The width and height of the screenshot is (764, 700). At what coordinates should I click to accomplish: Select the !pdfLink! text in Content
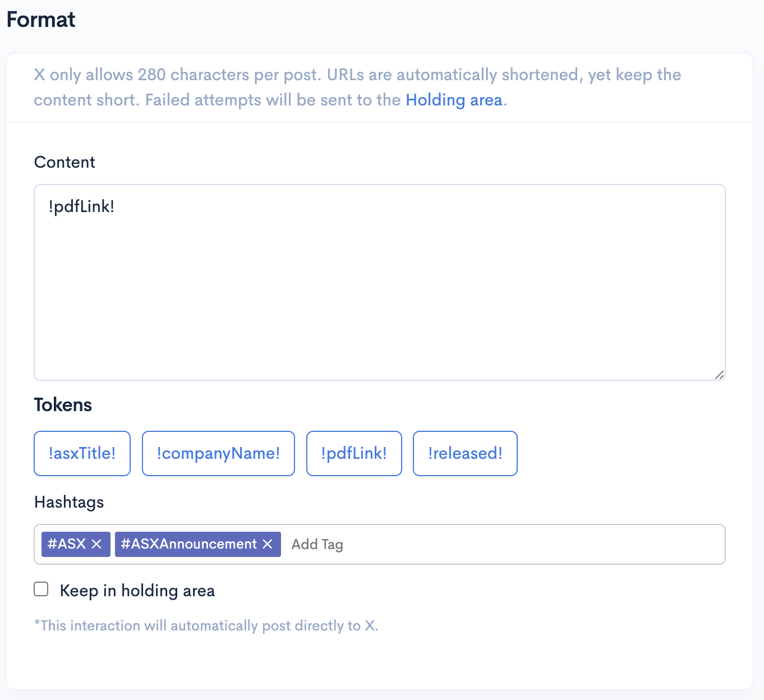(x=82, y=206)
